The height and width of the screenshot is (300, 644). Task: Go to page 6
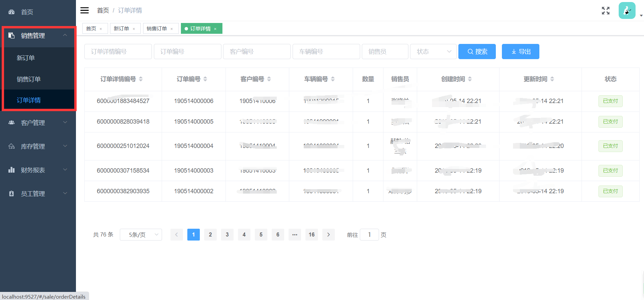278,234
